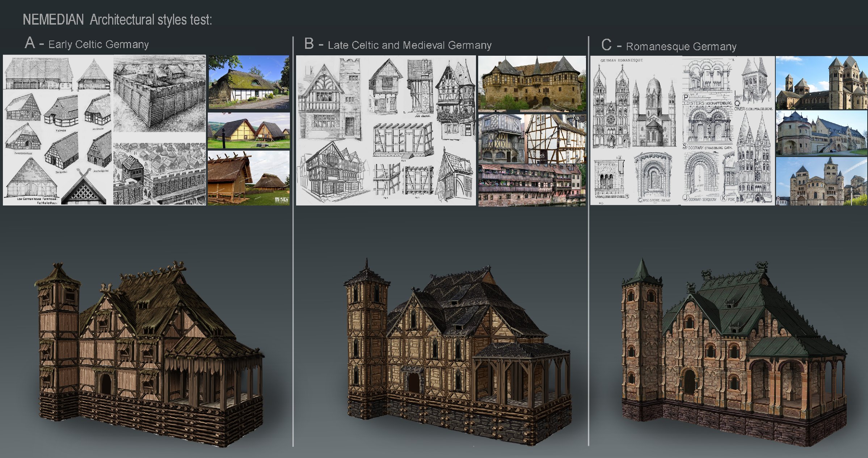Select the 'C - Romanesque Germany' heading
Viewport: 868px width, 458px height.
[x=669, y=46]
